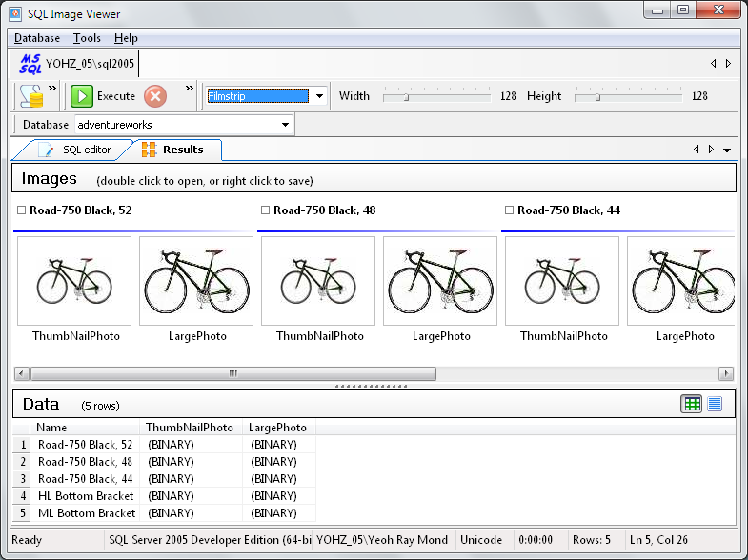Click the toolbar overflow chevron after Cancel

[x=189, y=89]
